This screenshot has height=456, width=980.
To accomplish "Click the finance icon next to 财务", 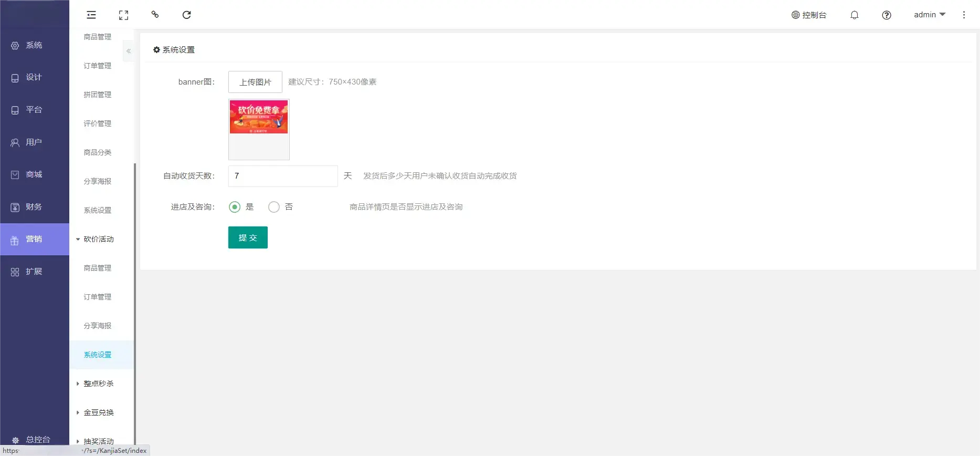I will coord(15,208).
